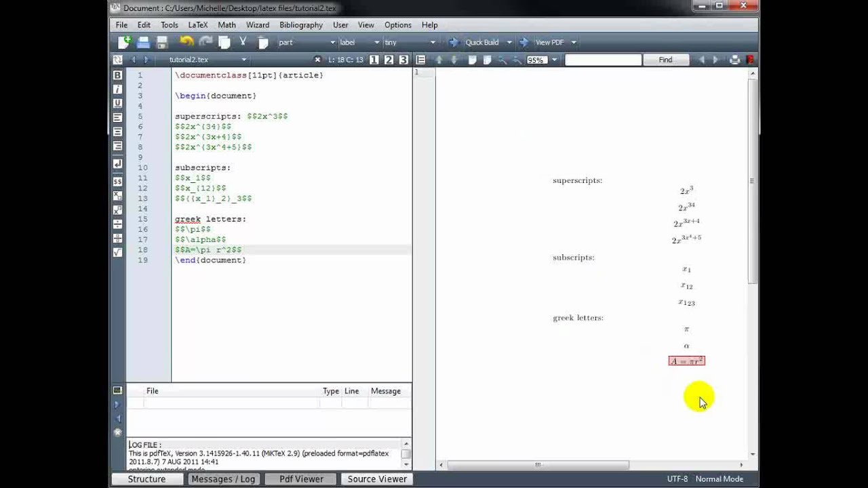The height and width of the screenshot is (488, 868).
Task: Open the 'label' references dropdown
Action: click(x=359, y=42)
